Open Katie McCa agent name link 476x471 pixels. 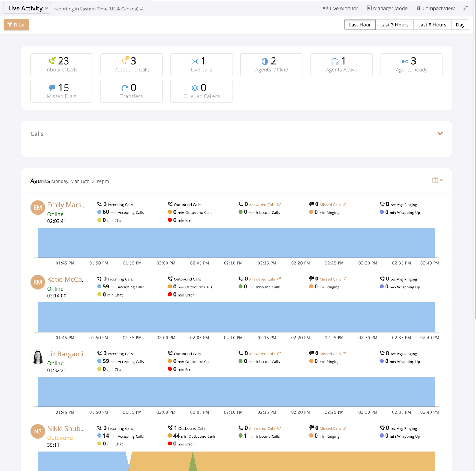pos(67,279)
